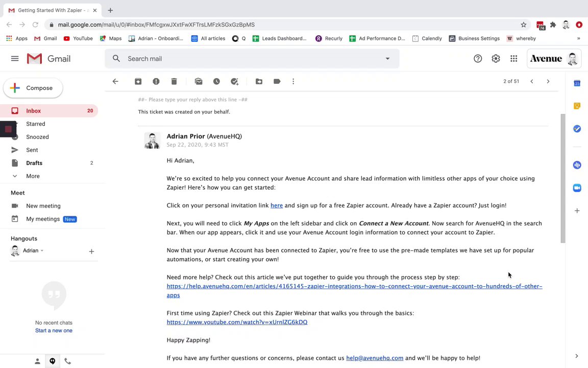The height and width of the screenshot is (368, 588).
Task: Email help@avenuehq.com link
Action: pyautogui.click(x=375, y=358)
